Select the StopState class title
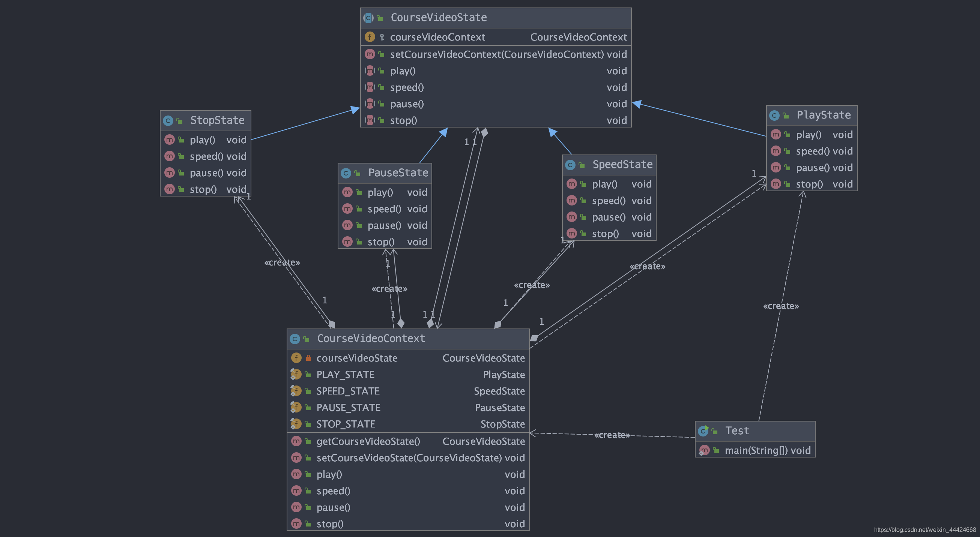980x537 pixels. (217, 120)
